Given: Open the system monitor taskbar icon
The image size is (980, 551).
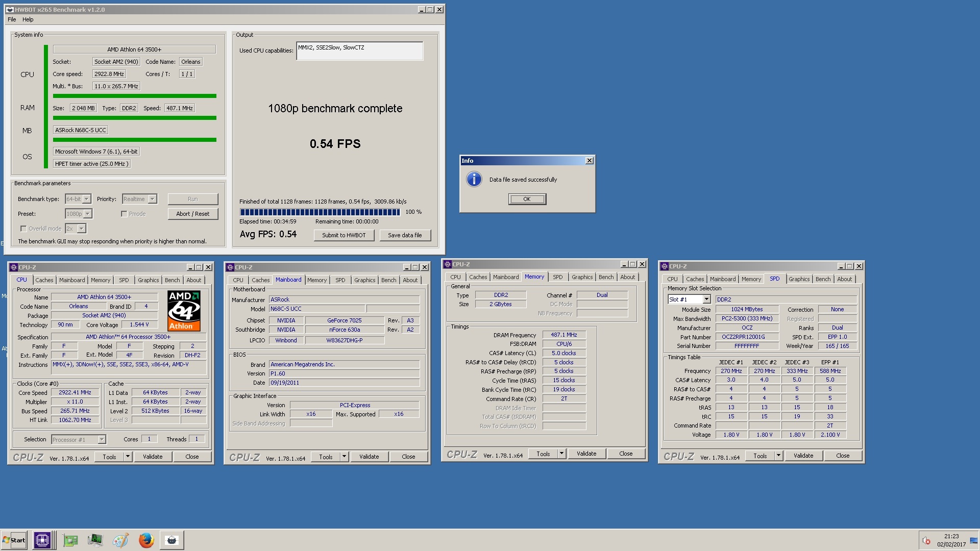Looking at the screenshot, I should click(95, 540).
